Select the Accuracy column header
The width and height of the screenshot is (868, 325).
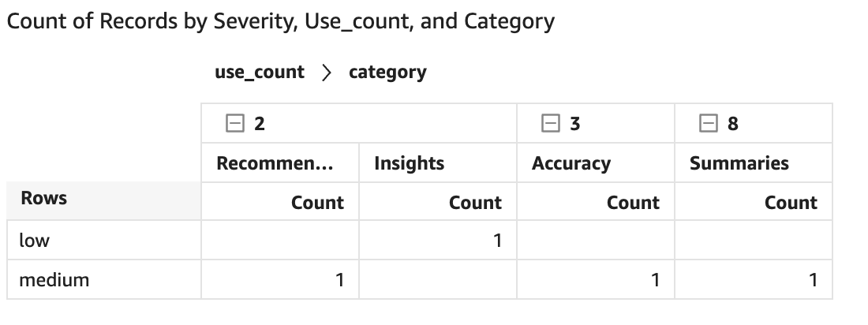tap(571, 163)
